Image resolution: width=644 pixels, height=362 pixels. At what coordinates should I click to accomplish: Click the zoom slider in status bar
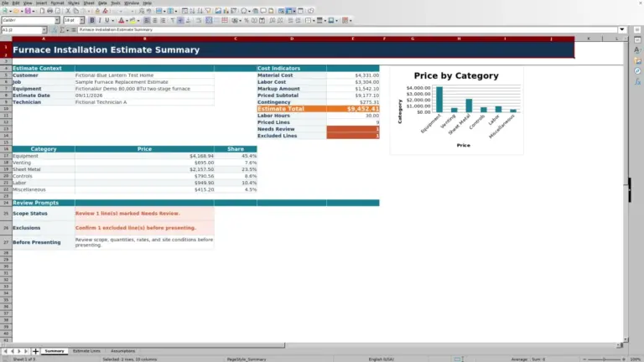coord(604,359)
